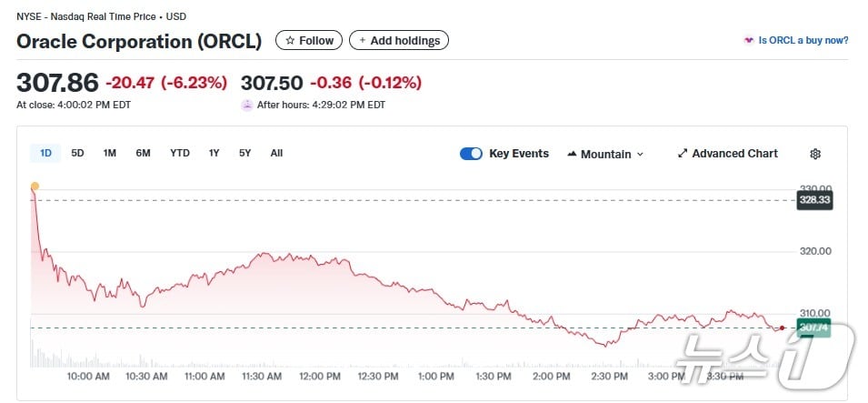Open the 'Is ORCL a buy now?' link
The height and width of the screenshot is (403, 868).
(803, 41)
